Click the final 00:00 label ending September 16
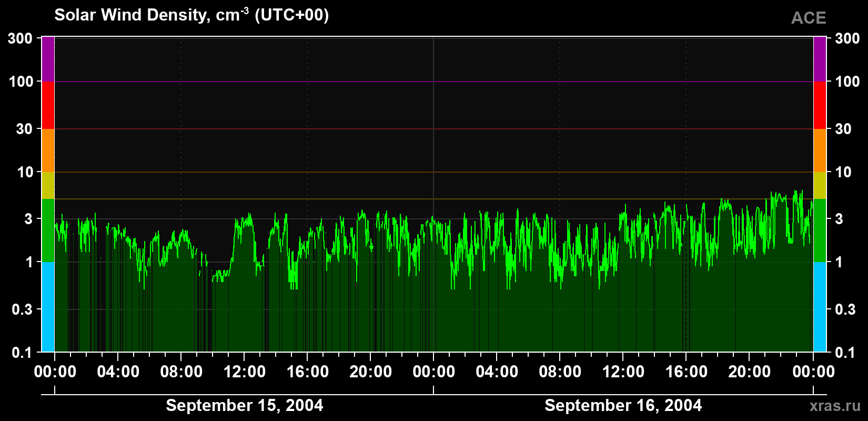Screen dimensions: 868x421 [813, 372]
